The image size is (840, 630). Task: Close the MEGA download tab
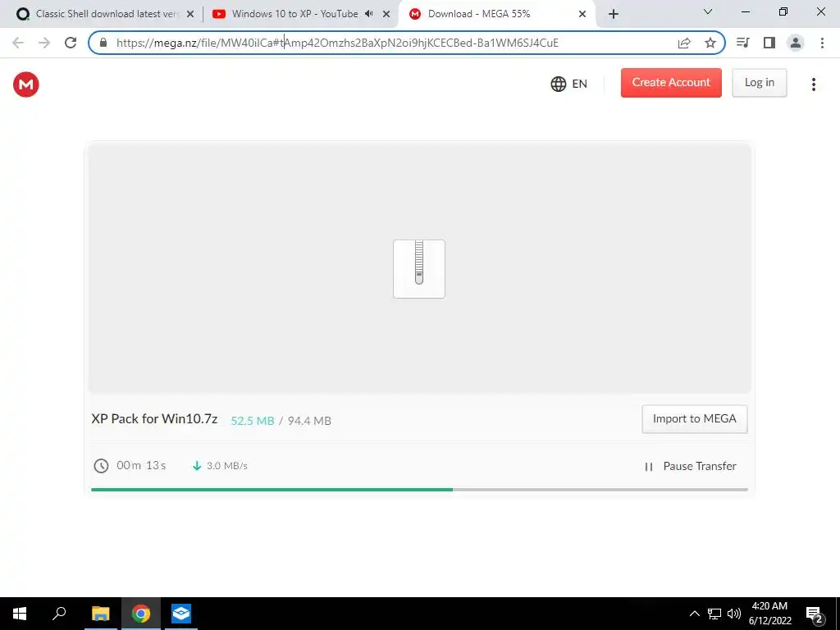tap(582, 15)
